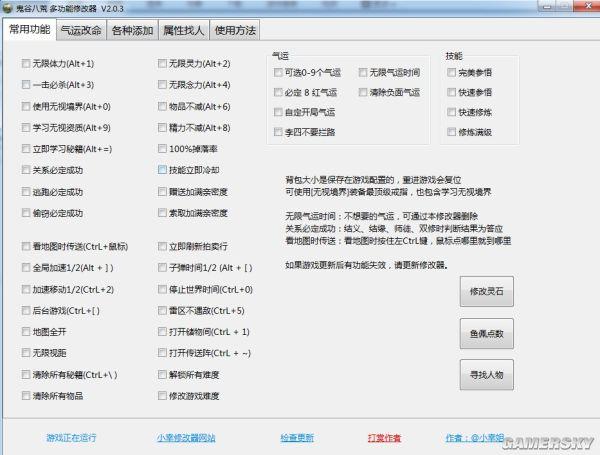Screen dimensions: 600x455
Task: Select the 常用功能 tab
Action: click(x=29, y=29)
